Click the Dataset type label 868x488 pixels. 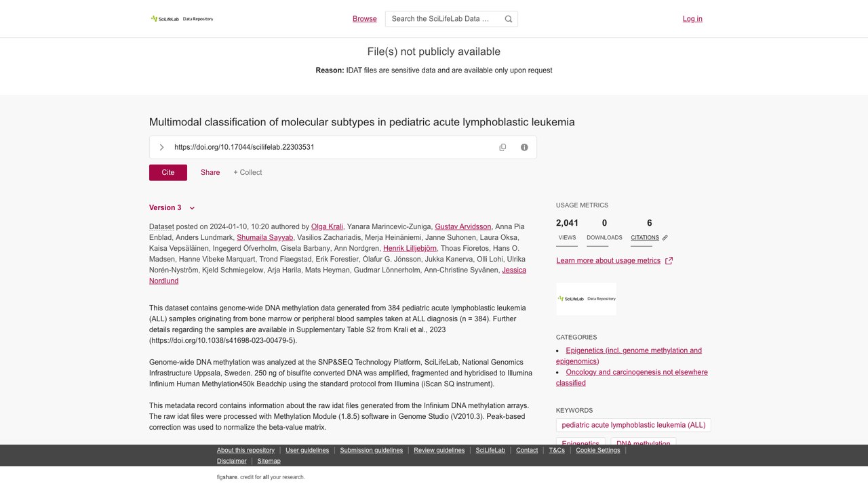point(161,226)
